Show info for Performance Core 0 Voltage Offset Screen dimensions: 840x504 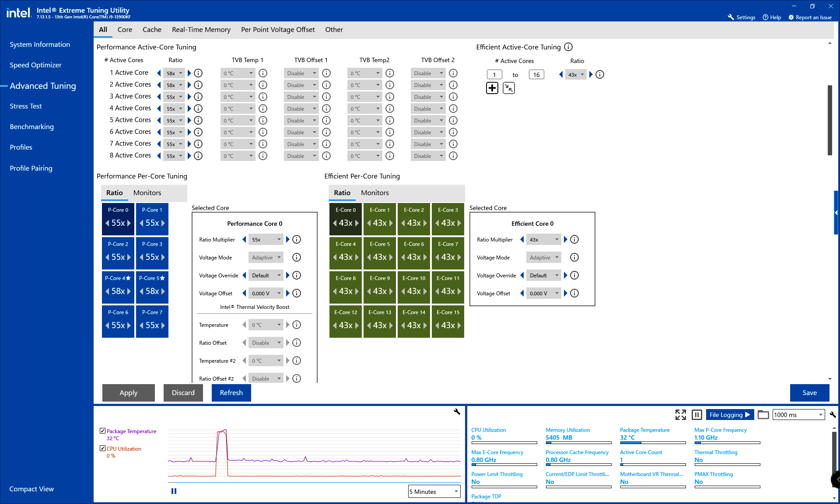tap(297, 293)
